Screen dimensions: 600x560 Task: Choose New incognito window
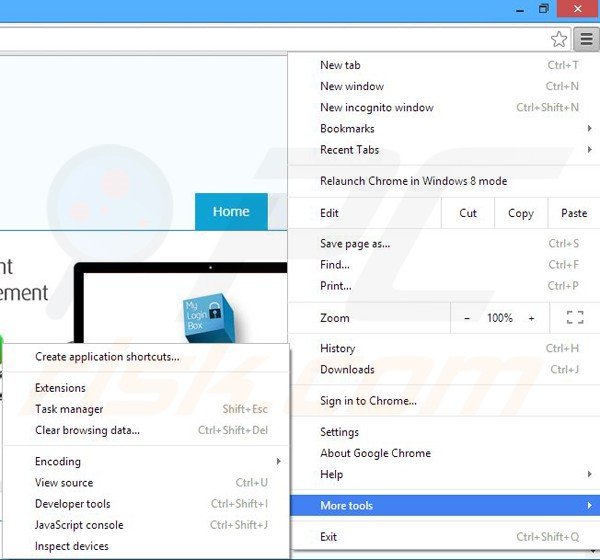(444, 108)
